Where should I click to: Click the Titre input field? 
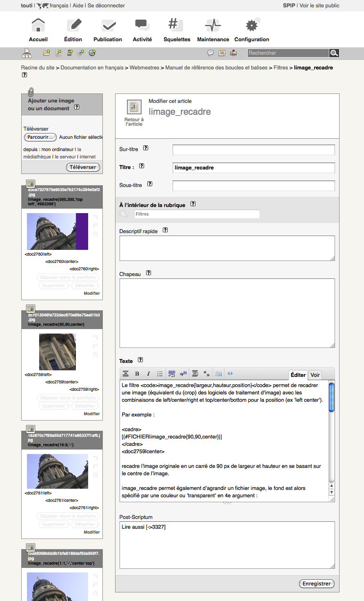click(x=253, y=168)
